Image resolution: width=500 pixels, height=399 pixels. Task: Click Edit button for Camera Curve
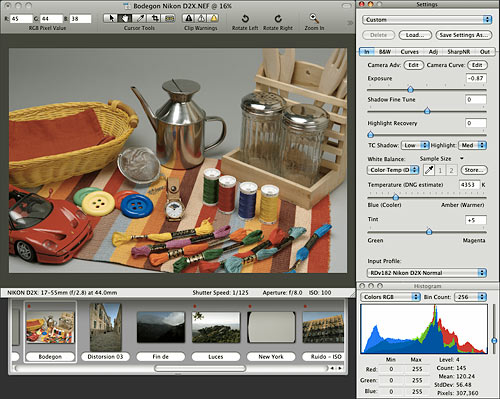tap(477, 65)
